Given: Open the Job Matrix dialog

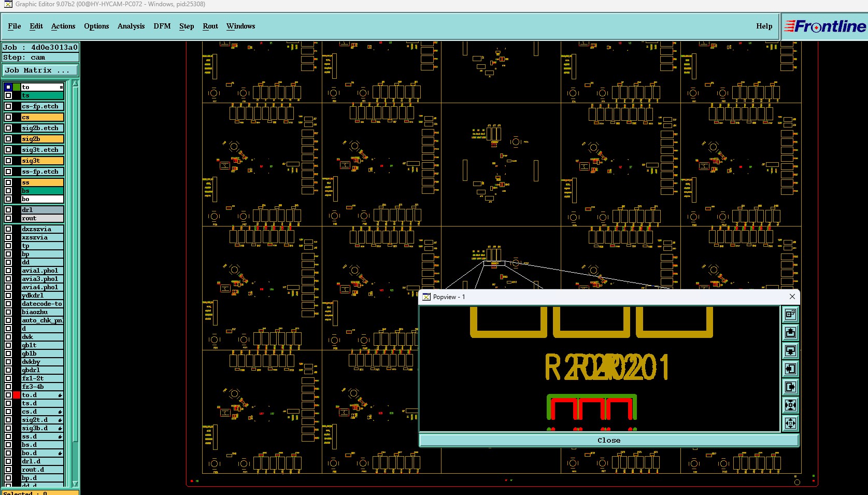Looking at the screenshot, I should (40, 70).
